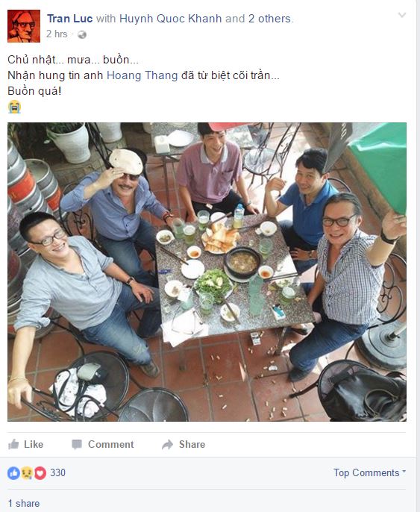Open the post options chevron menu

pos(402,15)
